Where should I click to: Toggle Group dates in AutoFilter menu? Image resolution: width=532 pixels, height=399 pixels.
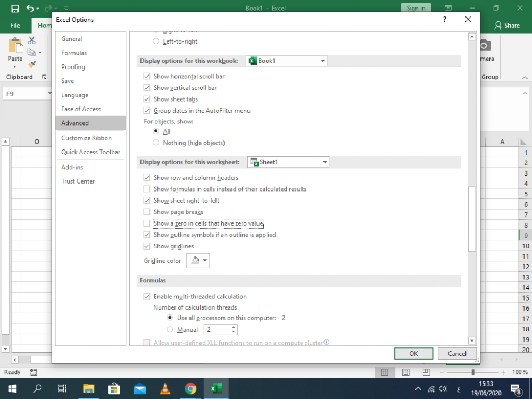pyautogui.click(x=147, y=111)
